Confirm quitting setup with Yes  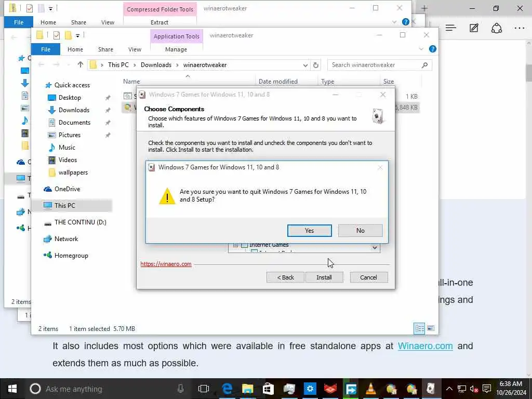[309, 231]
